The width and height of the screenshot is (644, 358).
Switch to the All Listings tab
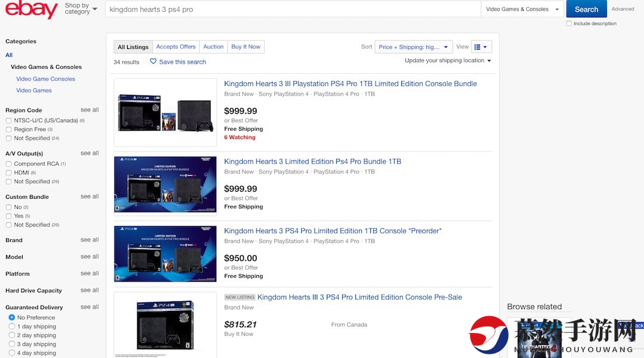pos(133,47)
